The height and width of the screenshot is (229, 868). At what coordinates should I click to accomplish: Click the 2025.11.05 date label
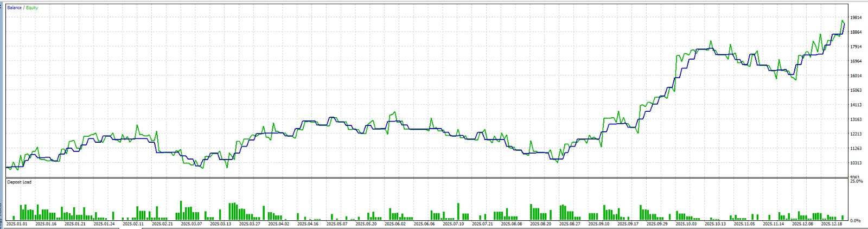click(745, 224)
